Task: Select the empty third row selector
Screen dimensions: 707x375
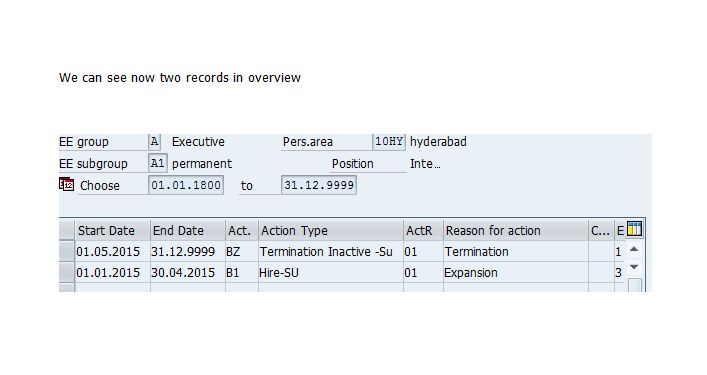Action: [67, 288]
